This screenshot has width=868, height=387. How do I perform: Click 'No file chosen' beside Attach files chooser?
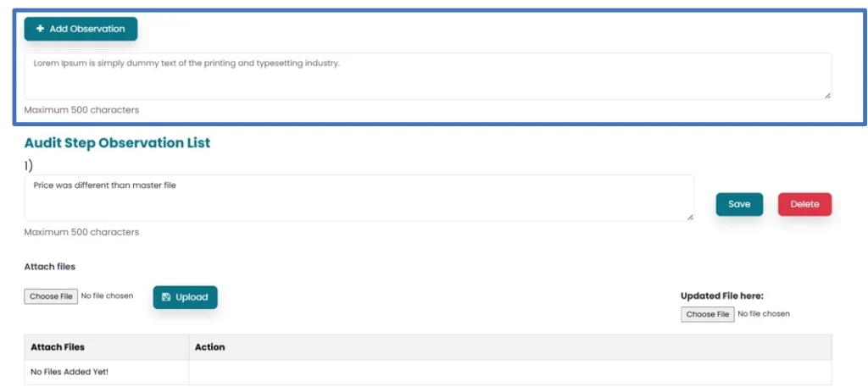coord(107,296)
